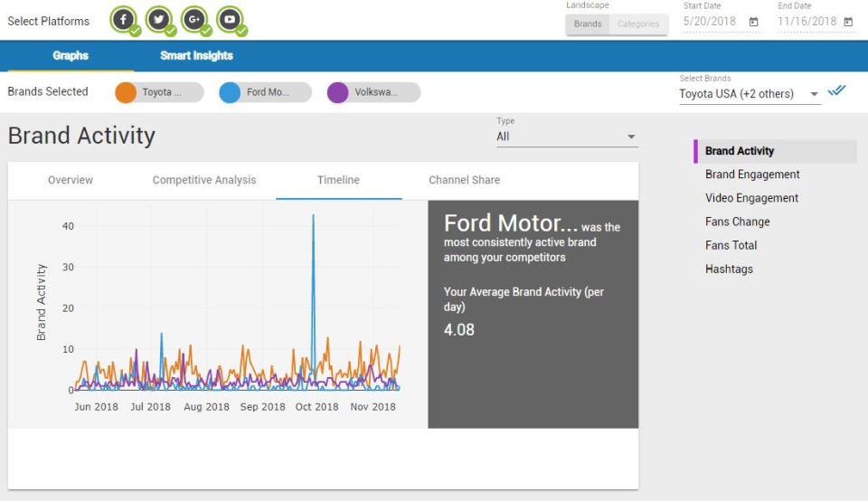Show the Hashtags section
This screenshot has width=868, height=501.
(x=729, y=269)
